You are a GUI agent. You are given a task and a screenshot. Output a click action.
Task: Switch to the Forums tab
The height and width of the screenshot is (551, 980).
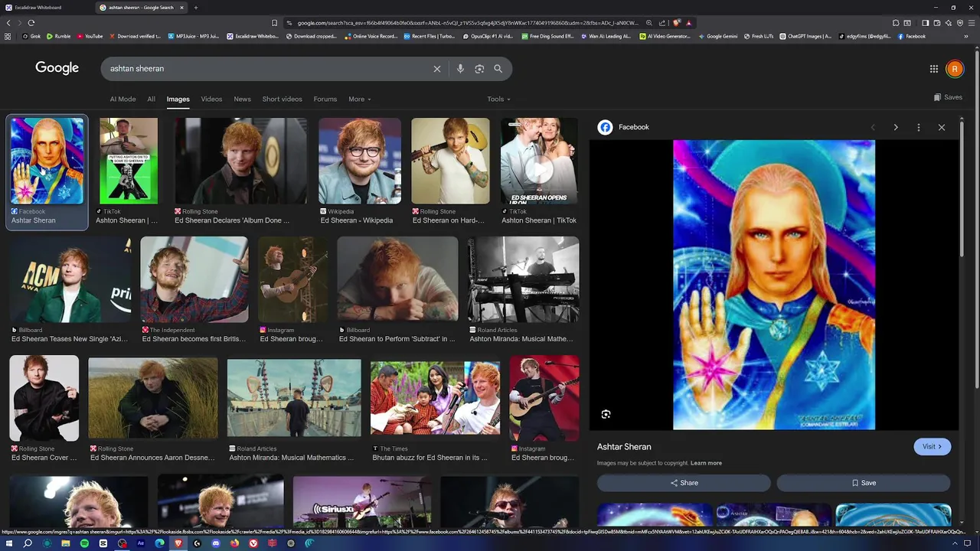click(325, 99)
